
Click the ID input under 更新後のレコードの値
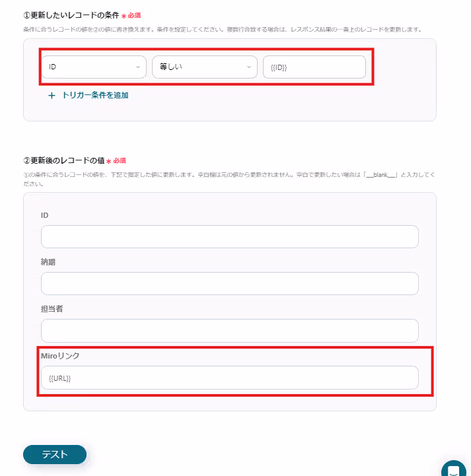230,236
